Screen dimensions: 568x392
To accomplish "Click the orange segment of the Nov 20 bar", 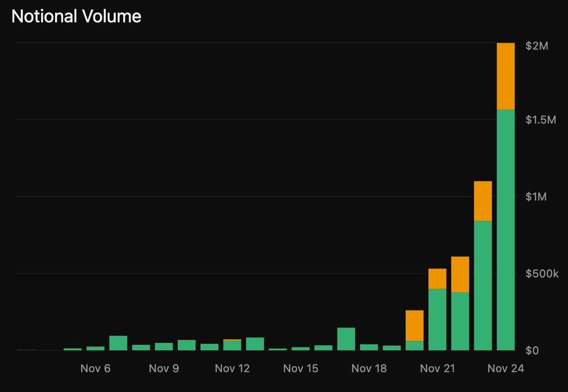I will pyautogui.click(x=414, y=325).
